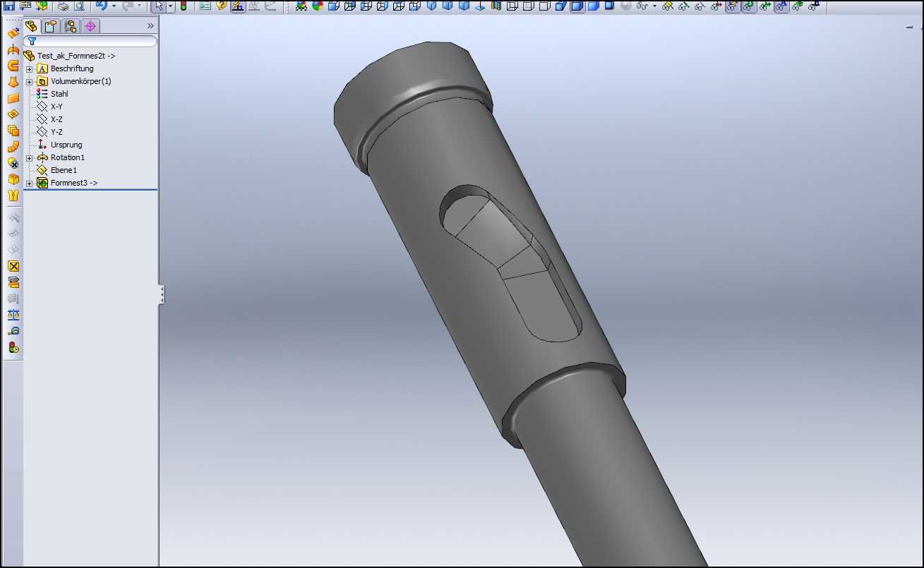Switch to the ConfigurationManager tab
This screenshot has width=924, height=568.
[x=71, y=26]
